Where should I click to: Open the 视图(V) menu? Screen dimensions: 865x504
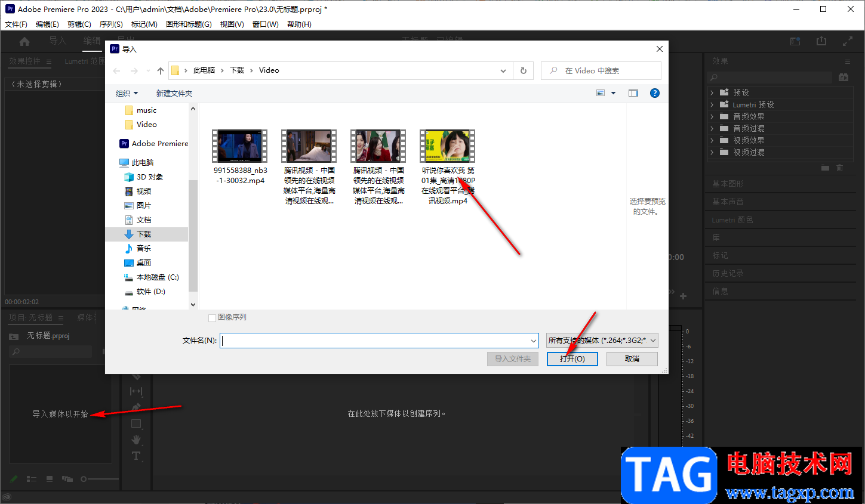click(232, 24)
